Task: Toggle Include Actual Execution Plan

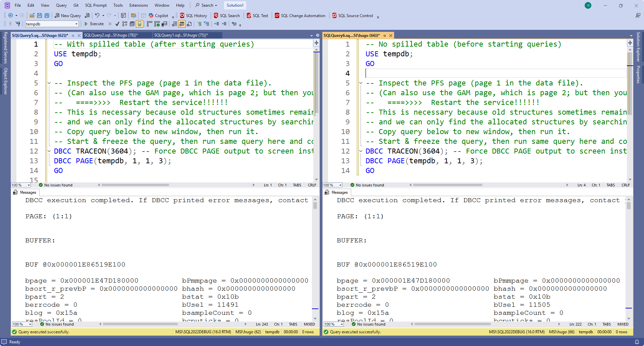Action: [x=149, y=24]
